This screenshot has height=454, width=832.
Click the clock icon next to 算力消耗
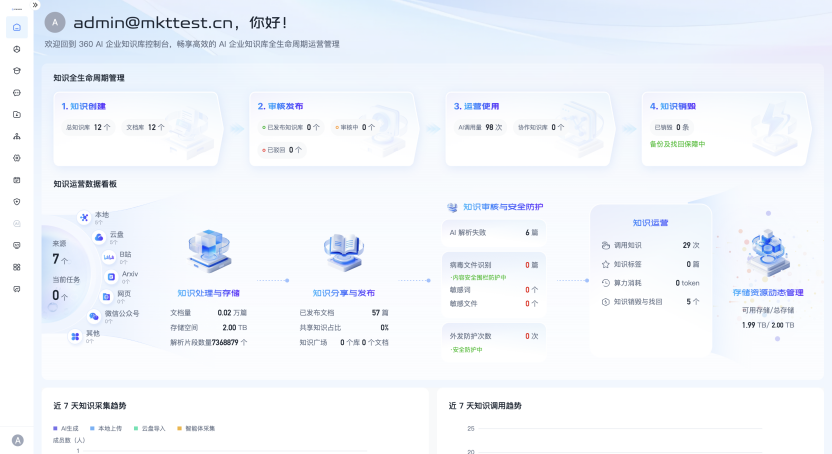coord(605,283)
